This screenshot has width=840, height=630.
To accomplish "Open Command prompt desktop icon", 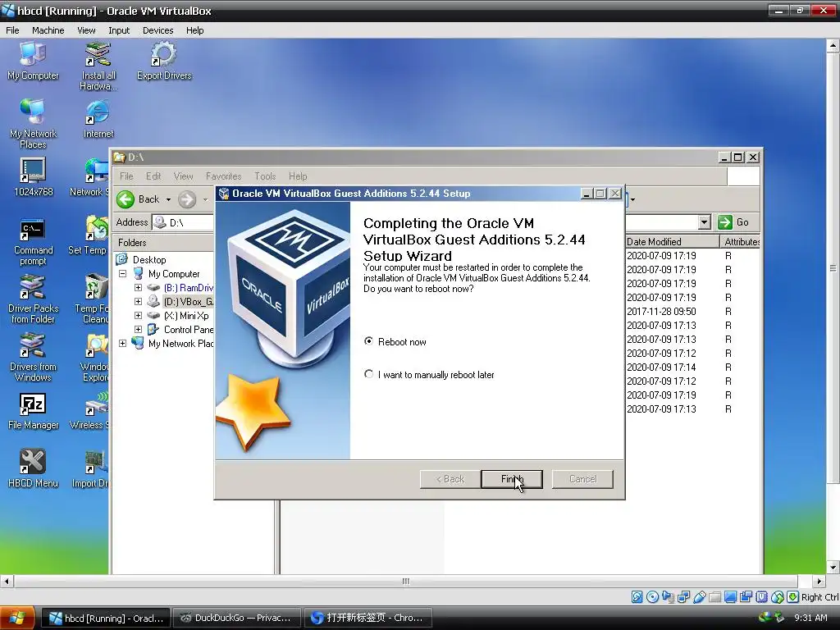I will [33, 241].
